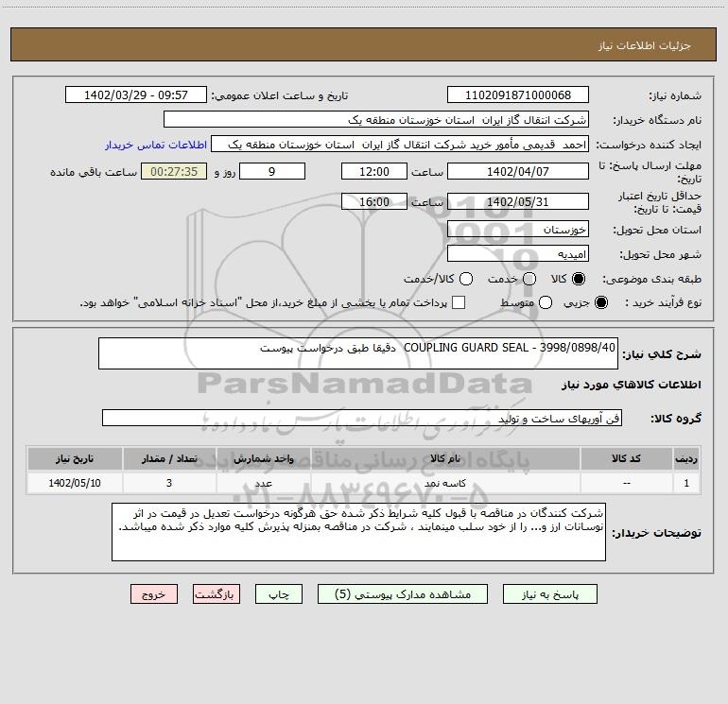Toggle the treasury payment checkbox
728x704 pixels.
click(x=459, y=302)
